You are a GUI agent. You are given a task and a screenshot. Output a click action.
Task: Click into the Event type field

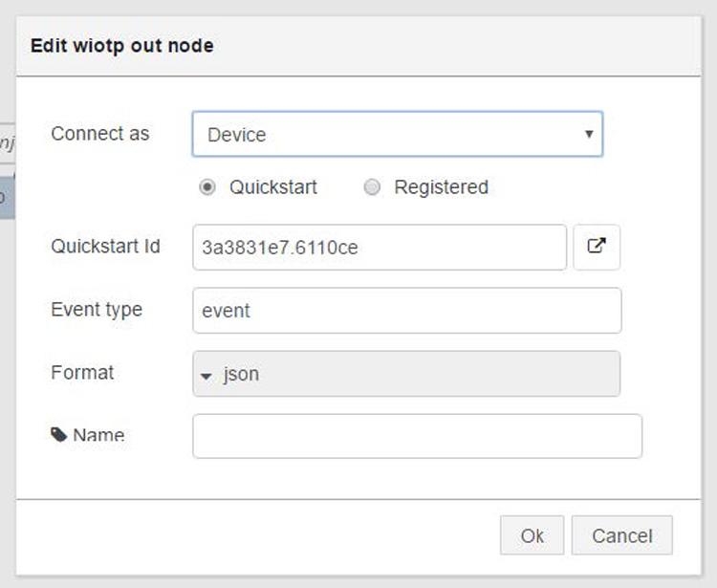pos(406,311)
